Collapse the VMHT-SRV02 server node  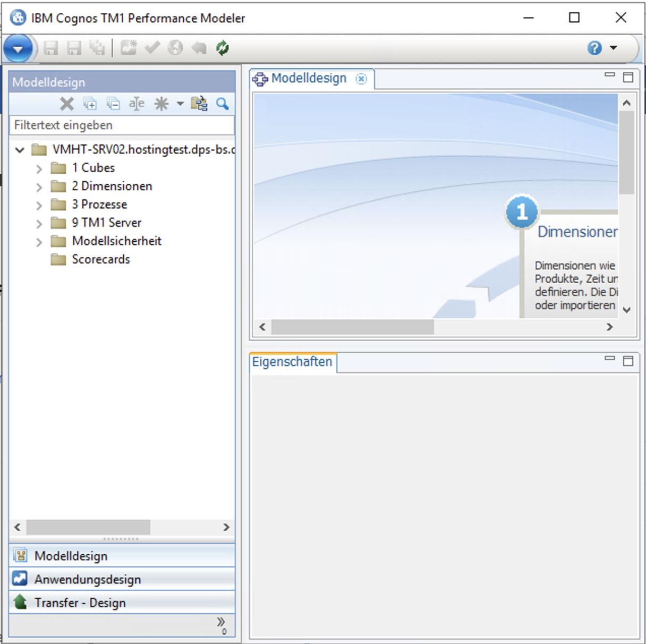pyautogui.click(x=20, y=150)
